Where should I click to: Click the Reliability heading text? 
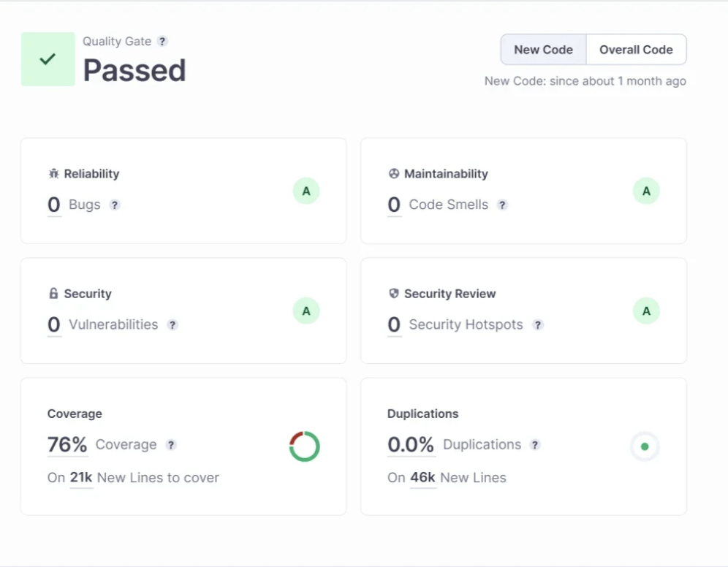(91, 173)
